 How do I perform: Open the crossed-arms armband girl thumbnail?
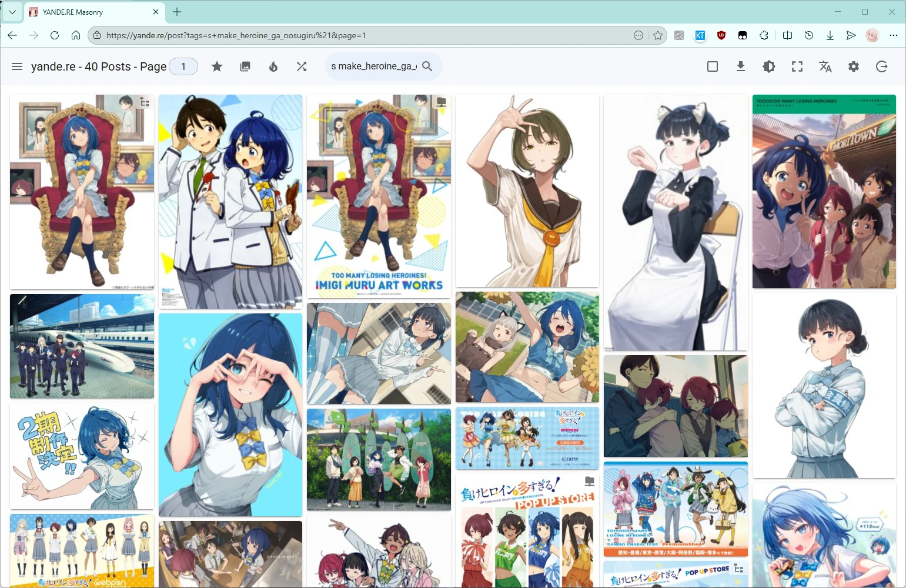point(824,385)
